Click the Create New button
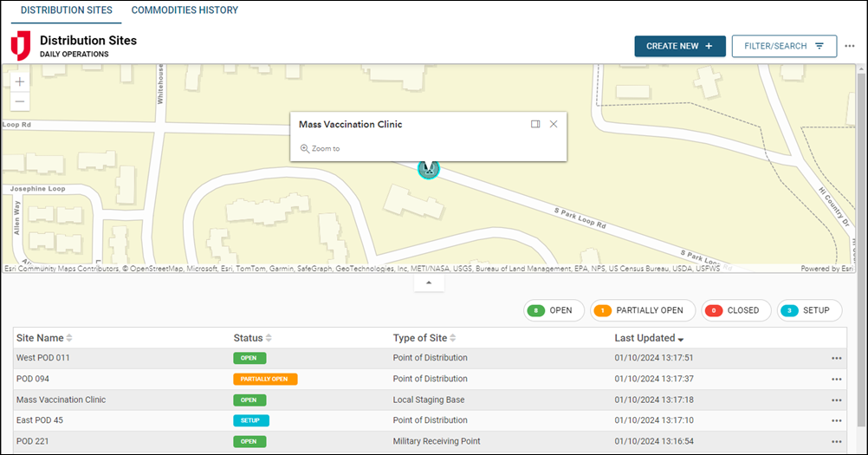868x455 pixels. pyautogui.click(x=679, y=46)
